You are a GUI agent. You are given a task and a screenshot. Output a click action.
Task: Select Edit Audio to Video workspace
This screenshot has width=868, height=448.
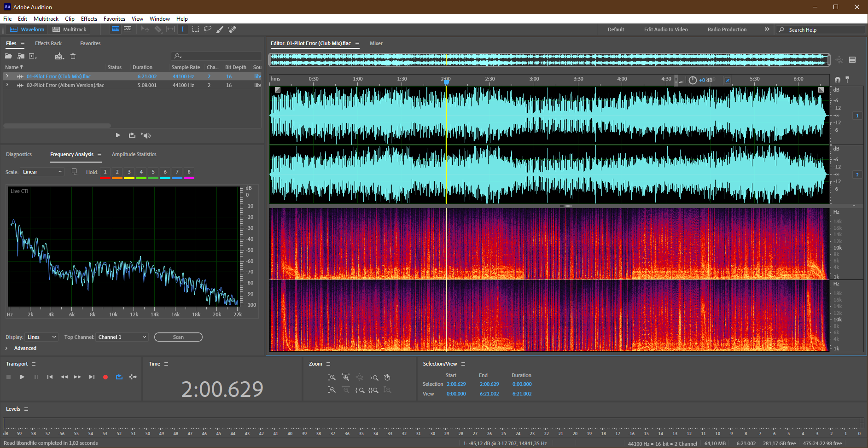tap(666, 29)
